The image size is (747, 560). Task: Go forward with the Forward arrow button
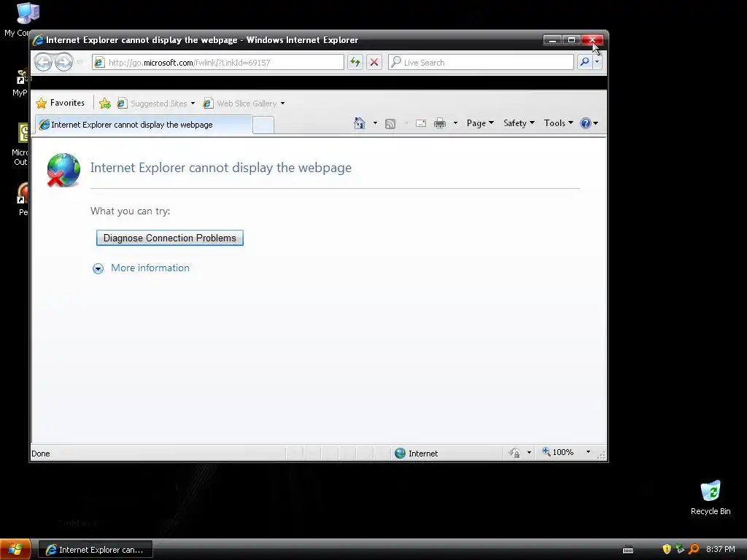pyautogui.click(x=64, y=62)
